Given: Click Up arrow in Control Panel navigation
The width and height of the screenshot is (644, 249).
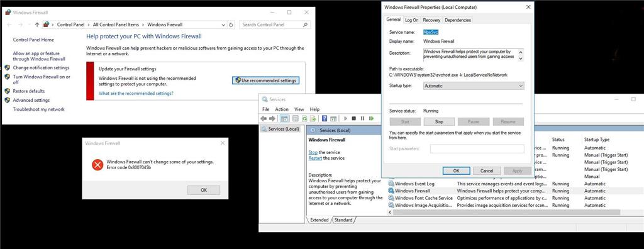Looking at the screenshot, I should click(37, 25).
